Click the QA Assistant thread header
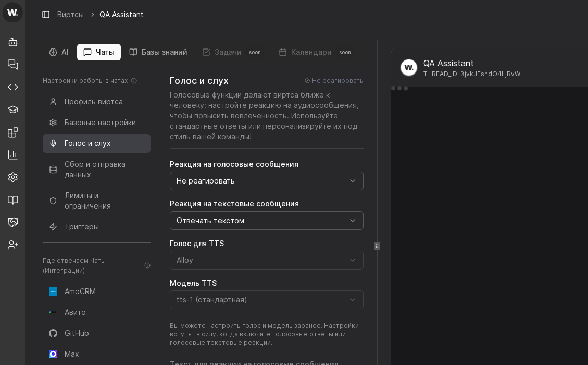Viewport: 588px width, 365px height. [x=471, y=68]
